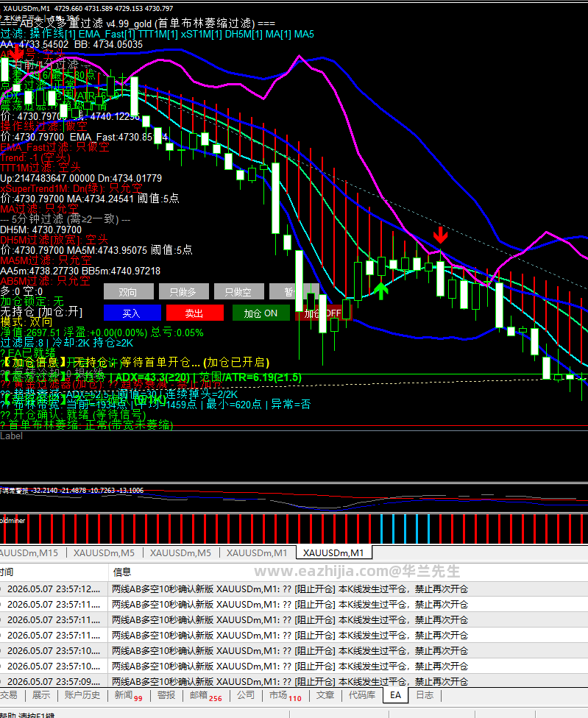Open the 邮箱 mailbox tab
Image resolution: width=588 pixels, height=718 pixels.
[205, 695]
